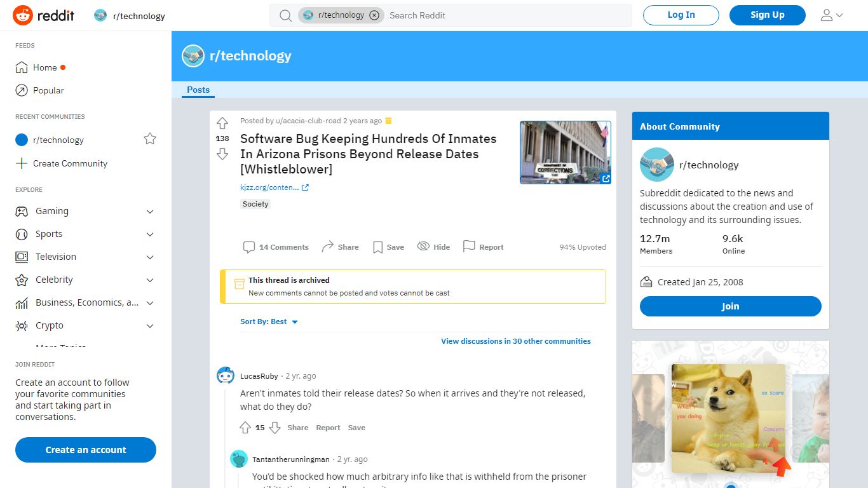Select the Posts tab
Image resolution: width=868 pixels, height=488 pixels.
click(198, 90)
